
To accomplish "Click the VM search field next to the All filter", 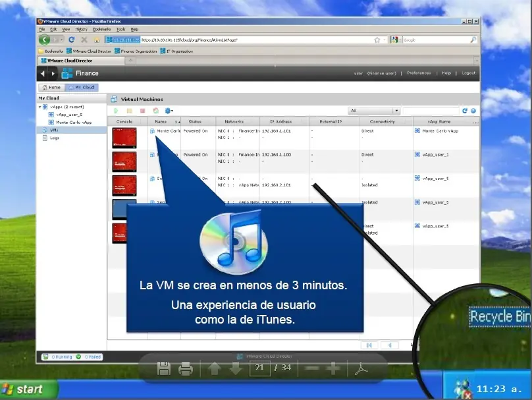I will [431, 111].
